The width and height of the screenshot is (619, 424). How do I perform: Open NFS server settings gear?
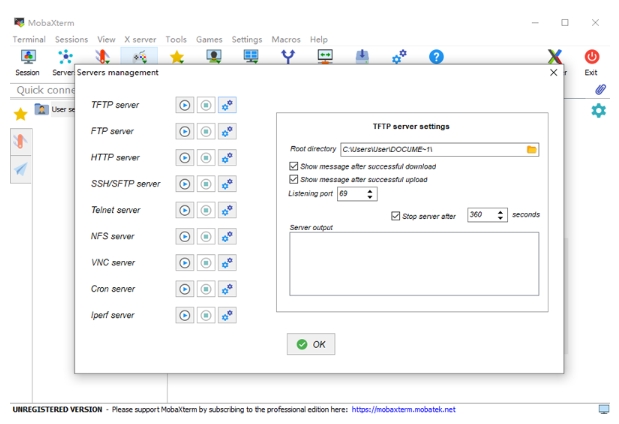tap(227, 236)
